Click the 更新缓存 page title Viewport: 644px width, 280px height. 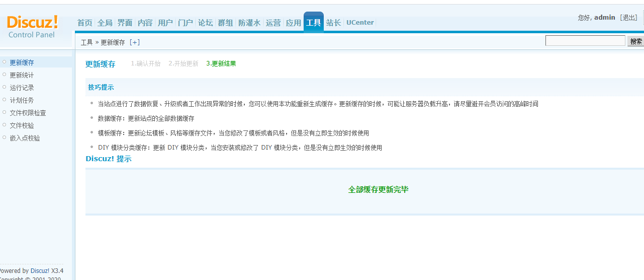click(x=101, y=64)
